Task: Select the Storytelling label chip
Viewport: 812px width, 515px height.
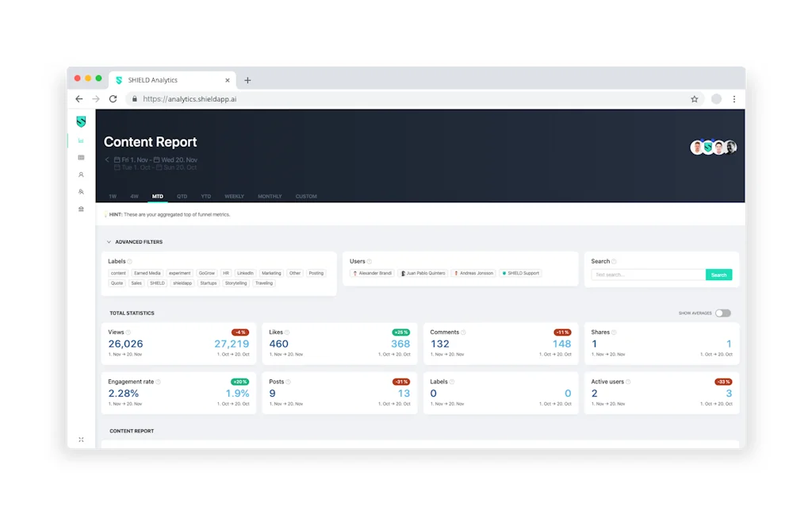Action: click(236, 283)
